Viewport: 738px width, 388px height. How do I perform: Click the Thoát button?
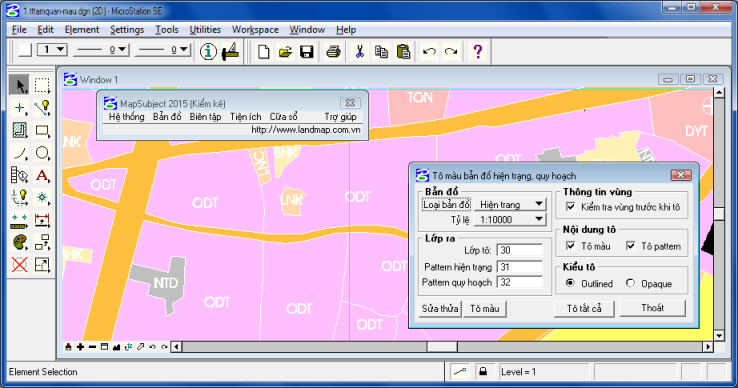652,308
